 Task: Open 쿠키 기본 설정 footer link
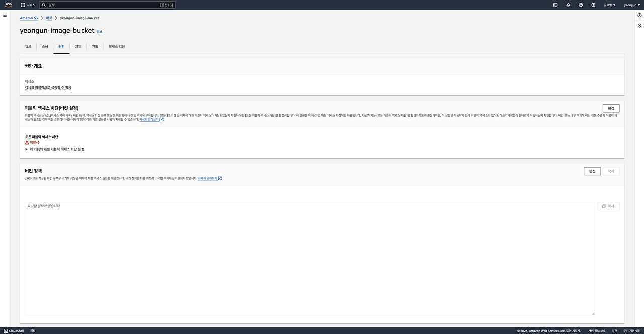coord(632,330)
